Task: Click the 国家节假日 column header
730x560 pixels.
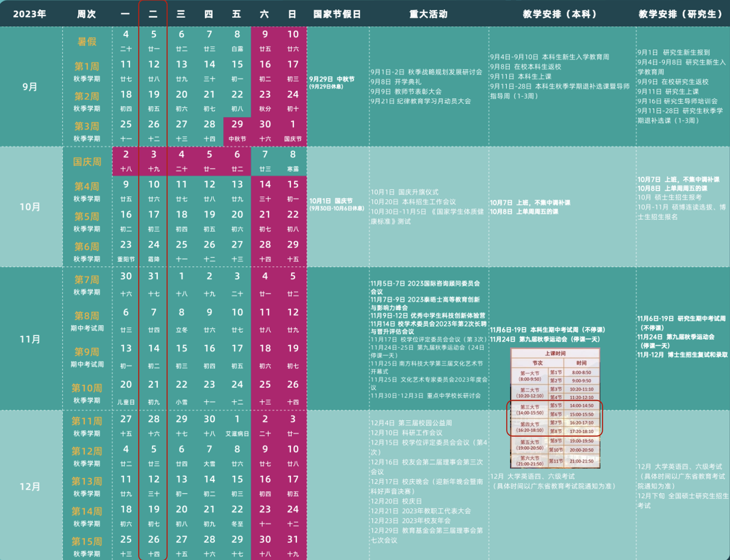Action: (337, 14)
